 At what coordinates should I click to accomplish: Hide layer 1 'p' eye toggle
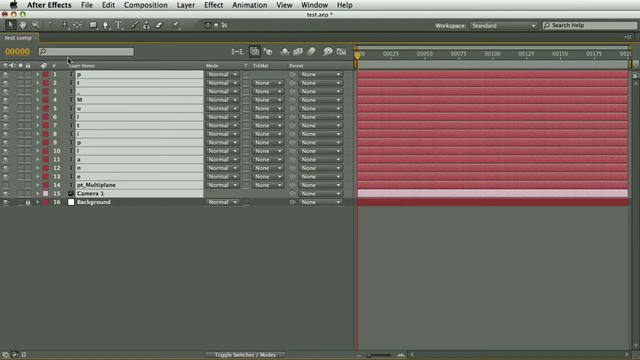[x=5, y=74]
